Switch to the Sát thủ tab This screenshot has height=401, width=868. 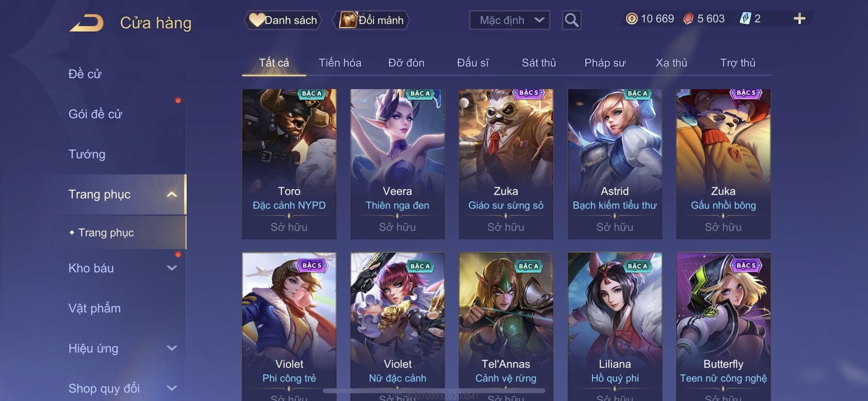pyautogui.click(x=539, y=63)
